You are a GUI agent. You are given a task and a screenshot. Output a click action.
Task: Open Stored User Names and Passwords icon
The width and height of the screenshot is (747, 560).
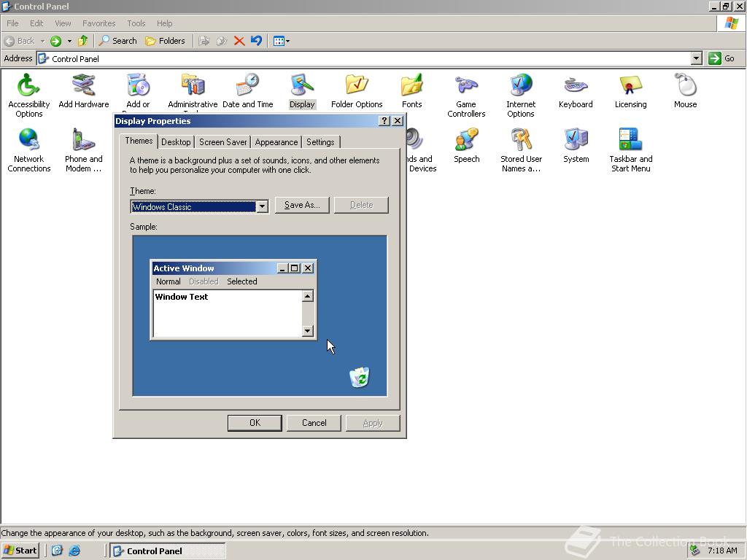pos(521,149)
